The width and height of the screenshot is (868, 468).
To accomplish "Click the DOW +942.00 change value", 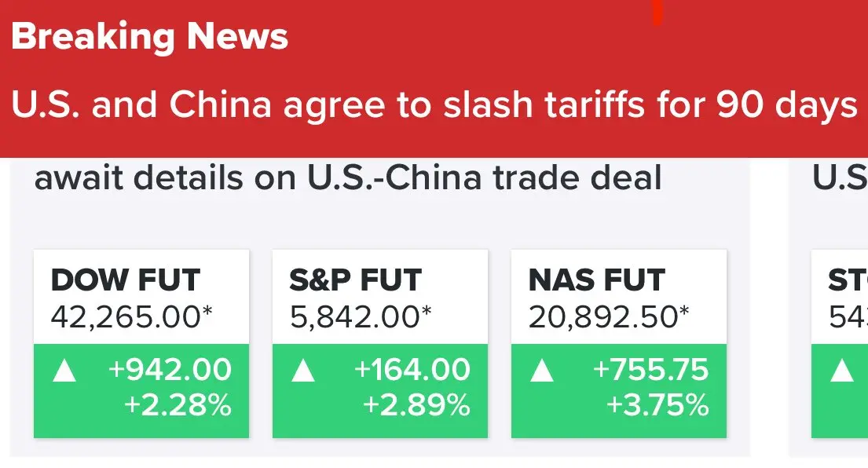I will pos(170,370).
